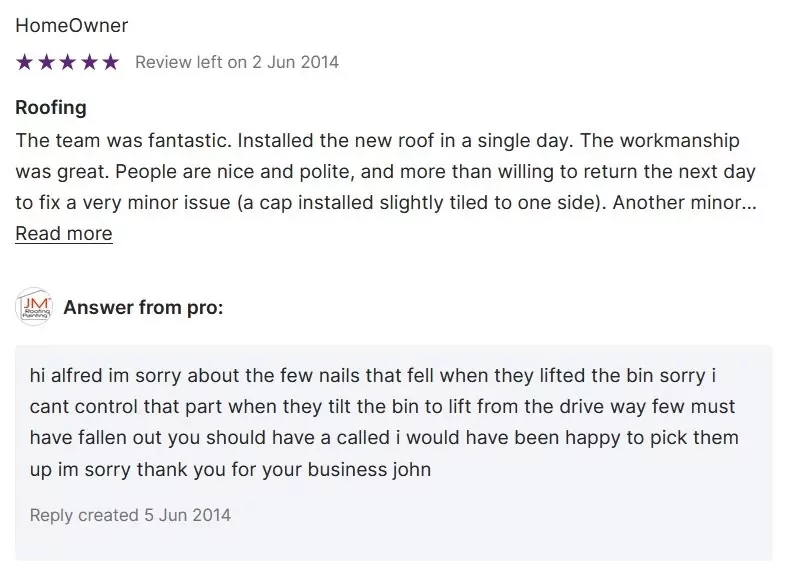Viewport: 794px width, 578px height.
Task: Click 'Review left on 2 Jun 2014' date
Action: coord(236,62)
